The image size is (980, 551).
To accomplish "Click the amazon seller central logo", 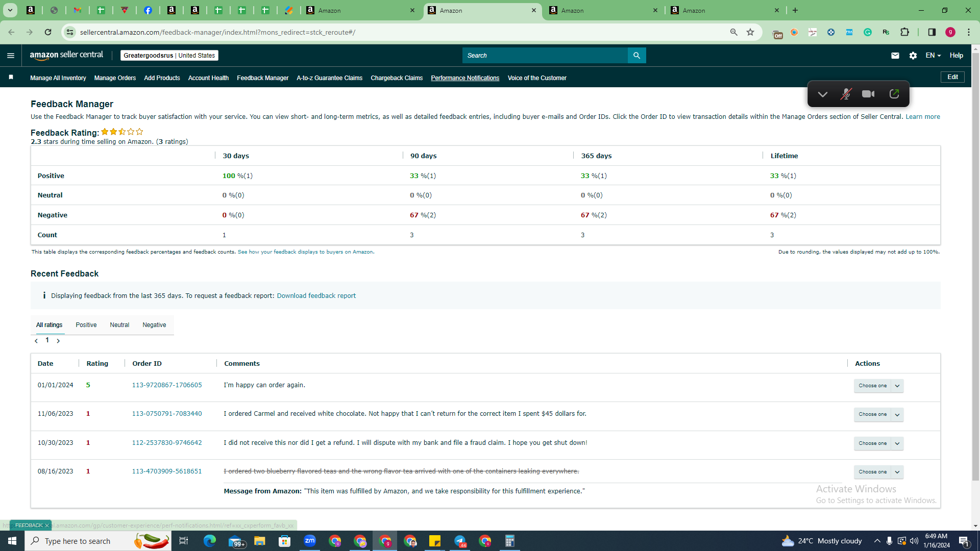I will tap(66, 55).
